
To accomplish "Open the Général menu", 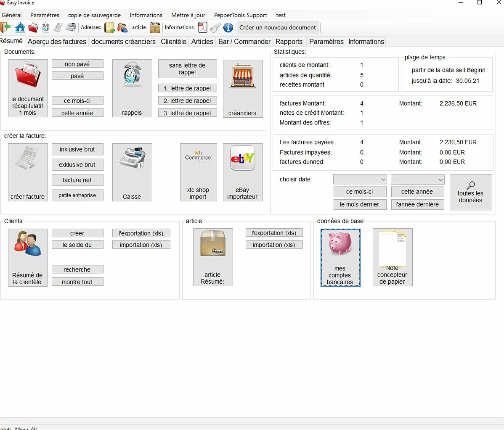I will point(12,15).
